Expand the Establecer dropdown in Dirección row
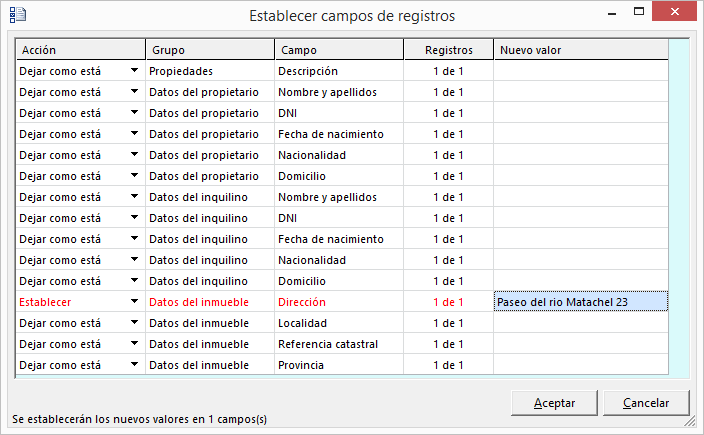 pyautogui.click(x=134, y=301)
